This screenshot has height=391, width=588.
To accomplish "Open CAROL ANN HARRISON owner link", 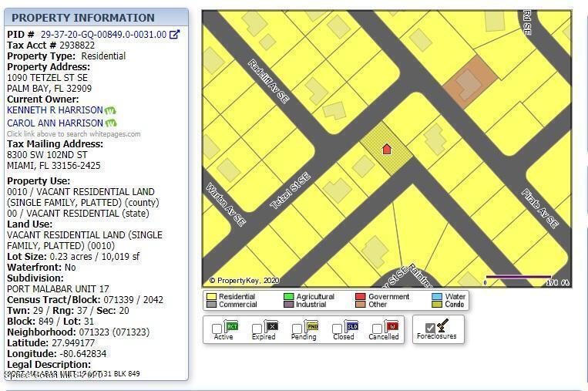I will (x=55, y=123).
